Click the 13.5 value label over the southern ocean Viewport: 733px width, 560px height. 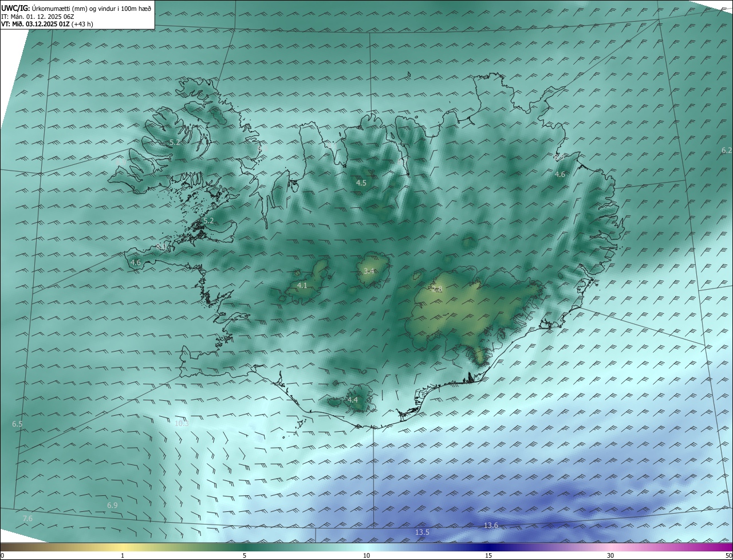(422, 533)
